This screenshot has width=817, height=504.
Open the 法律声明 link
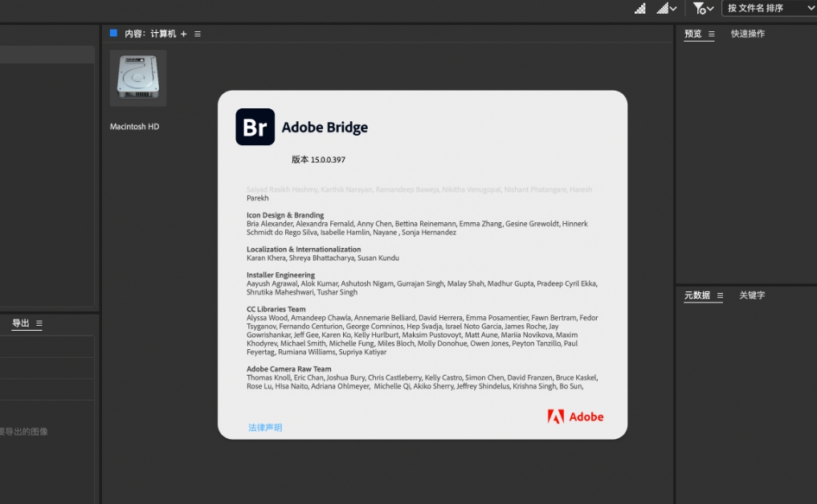coord(265,428)
